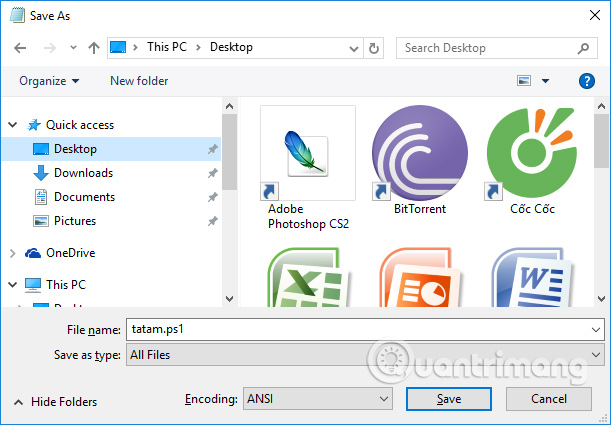Close the Save As dialog

click(595, 16)
